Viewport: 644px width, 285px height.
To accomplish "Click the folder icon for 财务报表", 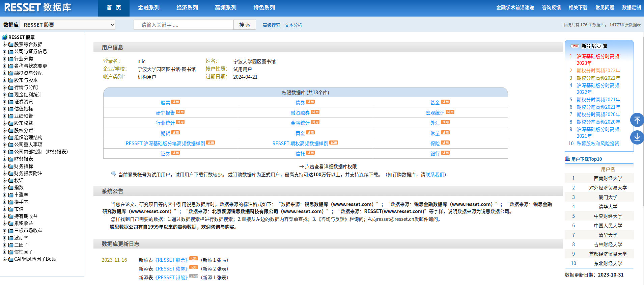I will tap(11, 159).
